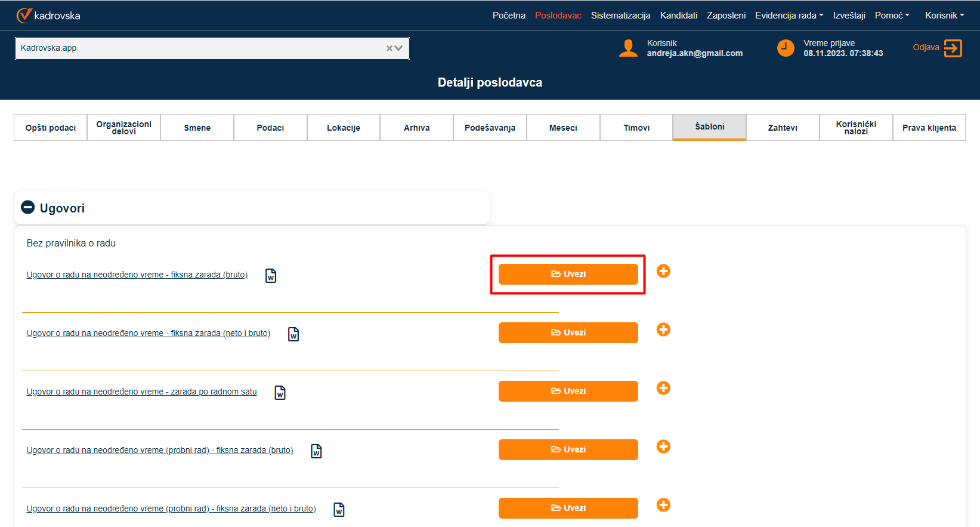Click plus icon for 'fiksna zarada (neto i bruto)' row

pyautogui.click(x=663, y=329)
